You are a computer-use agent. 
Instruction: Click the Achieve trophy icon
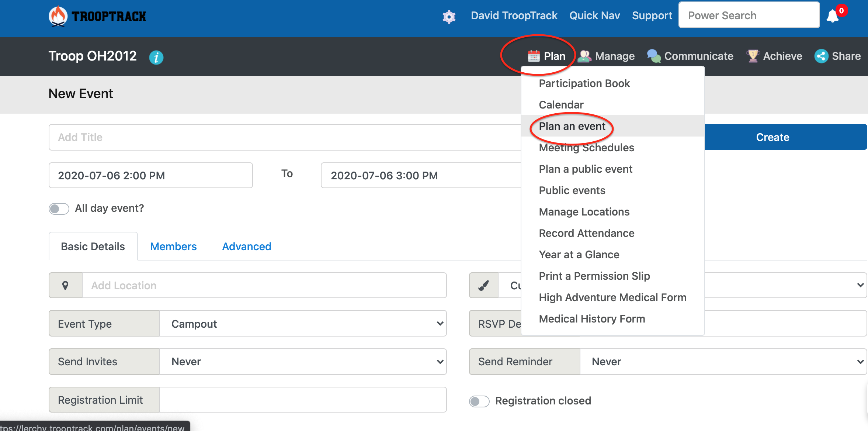[753, 56]
